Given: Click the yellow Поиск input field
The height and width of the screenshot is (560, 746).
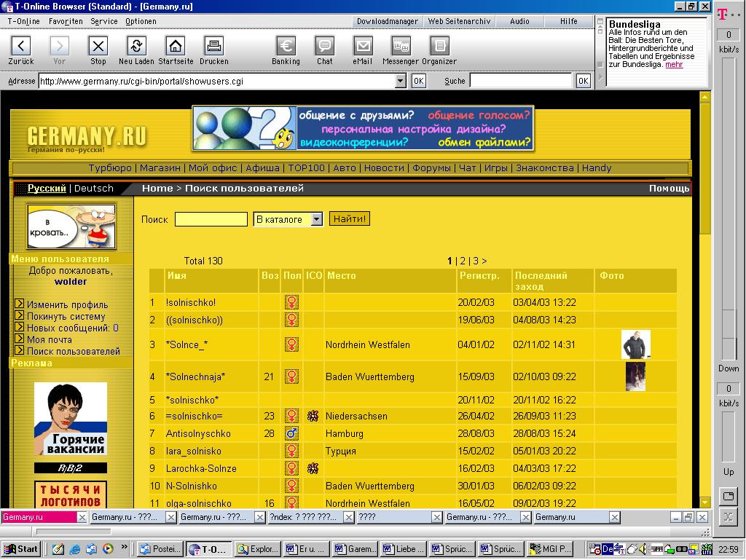Looking at the screenshot, I should pos(211,219).
